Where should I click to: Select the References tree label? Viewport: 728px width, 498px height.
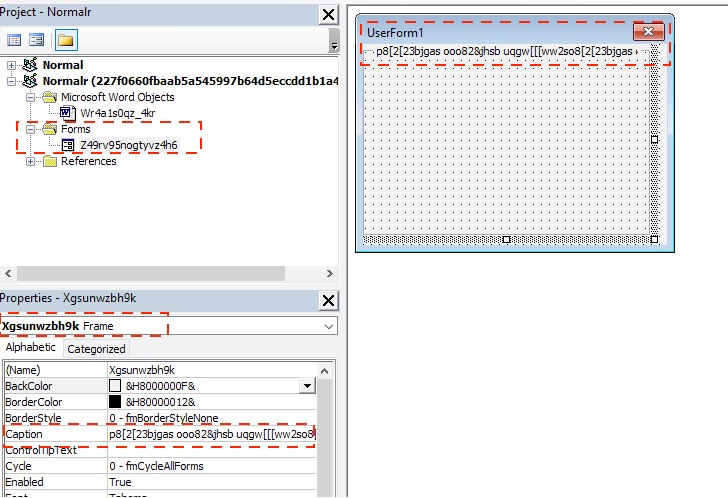(89, 161)
